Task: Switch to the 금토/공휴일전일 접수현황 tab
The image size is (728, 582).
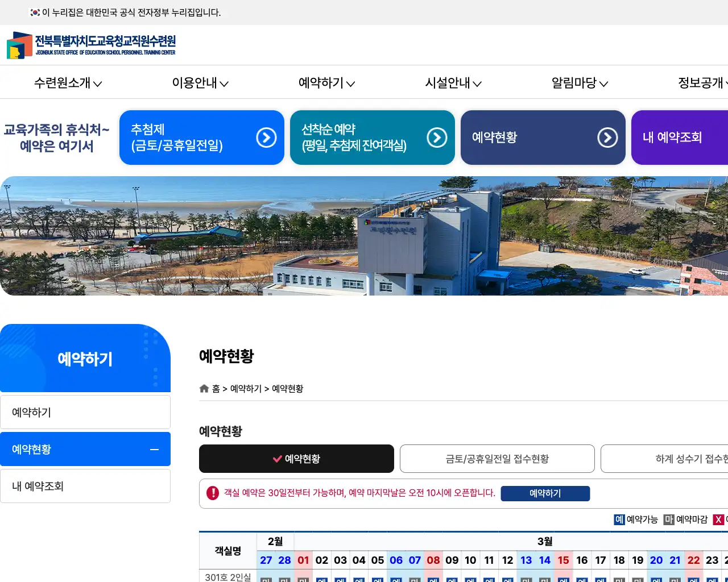Action: click(x=497, y=459)
